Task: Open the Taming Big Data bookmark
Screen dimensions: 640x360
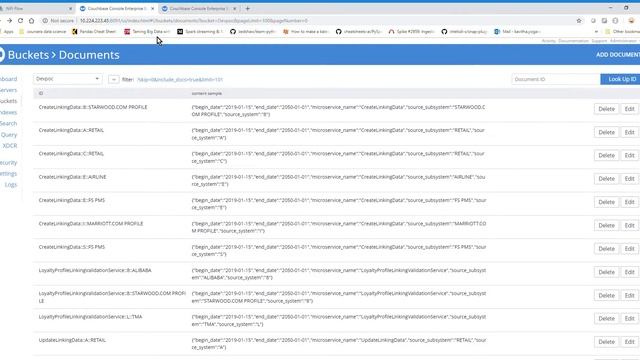Action: tap(147, 31)
